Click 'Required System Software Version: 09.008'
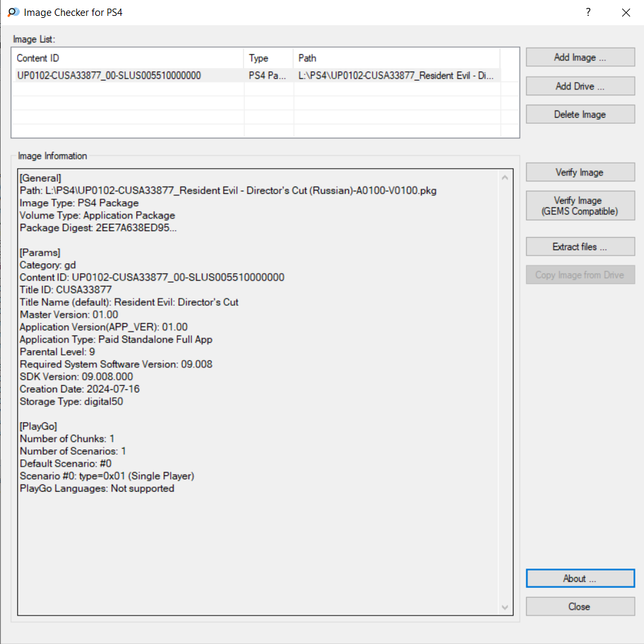The image size is (644, 644). [x=116, y=364]
